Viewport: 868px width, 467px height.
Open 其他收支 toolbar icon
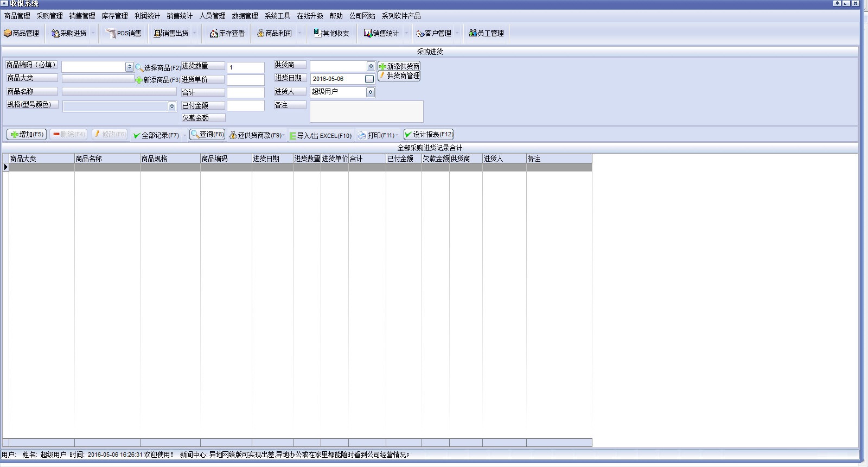pyautogui.click(x=331, y=33)
